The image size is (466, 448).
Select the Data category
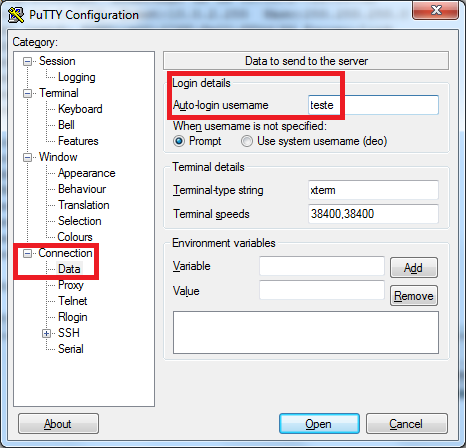tap(69, 269)
